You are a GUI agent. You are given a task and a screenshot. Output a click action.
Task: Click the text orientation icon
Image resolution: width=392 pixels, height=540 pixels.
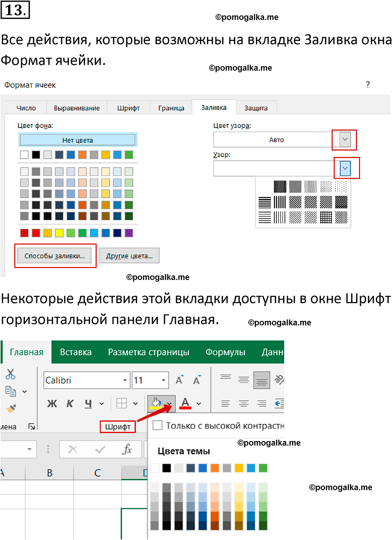[x=279, y=380]
